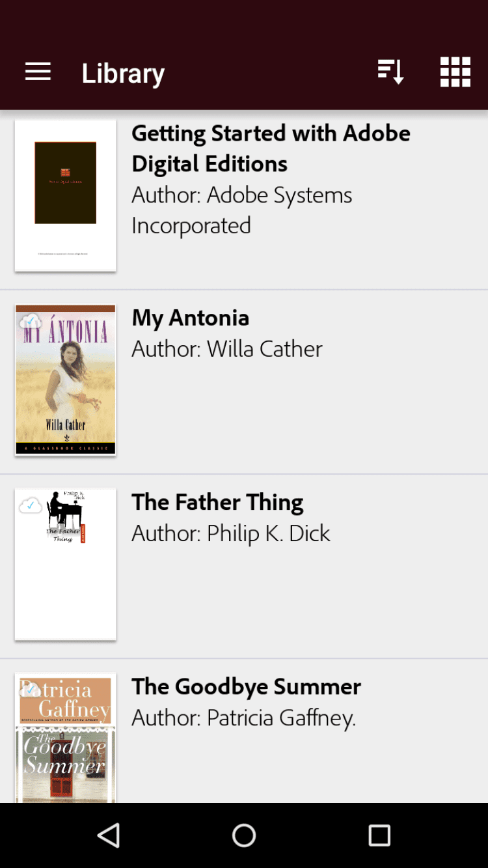Select the My Antonia title
The height and width of the screenshot is (868, 488).
(x=190, y=318)
